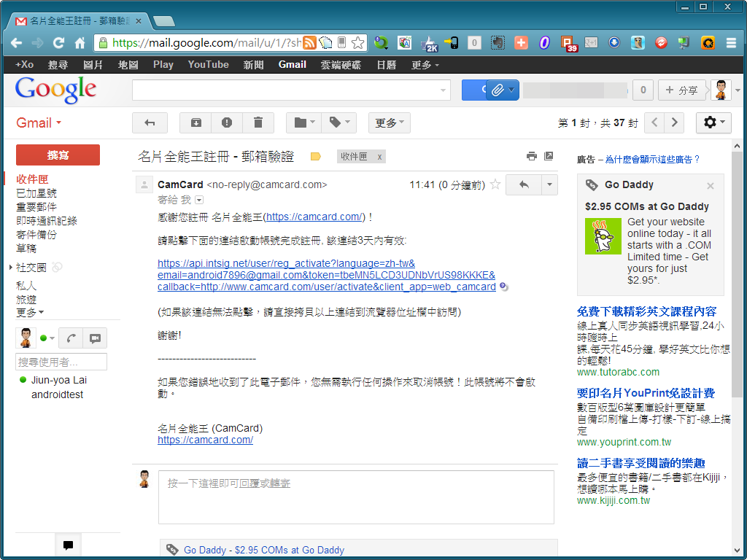The image size is (747, 560).
Task: Click 為什麼會顯示這些廣告 link
Action: click(x=652, y=159)
